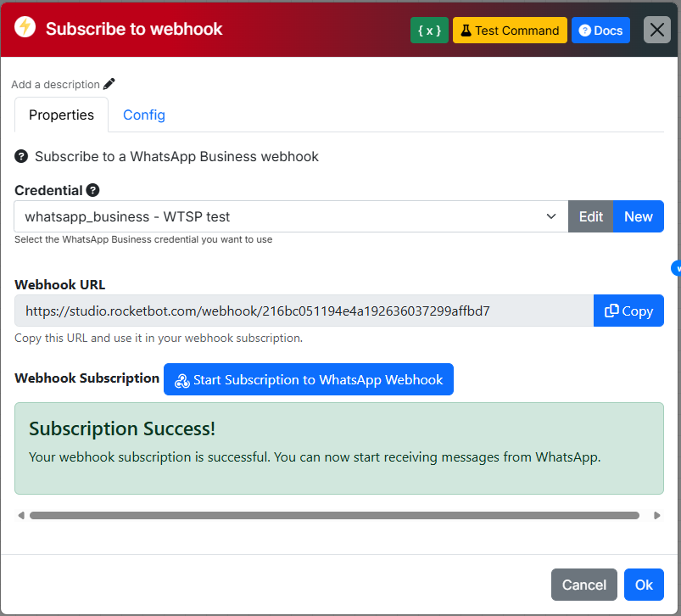Click the 'Select the WhatsApp Business credential' hint
The width and height of the screenshot is (681, 616).
[x=143, y=239]
